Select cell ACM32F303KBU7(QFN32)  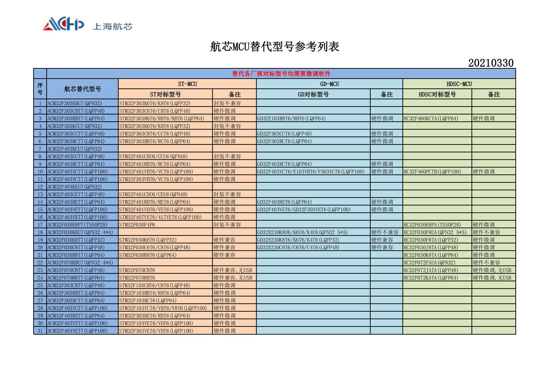(x=82, y=103)
